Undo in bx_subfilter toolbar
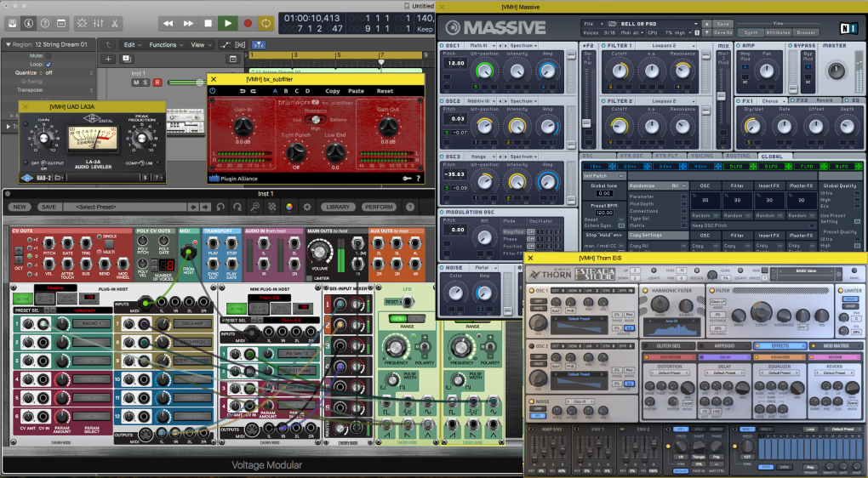The image size is (868, 478). click(x=243, y=91)
